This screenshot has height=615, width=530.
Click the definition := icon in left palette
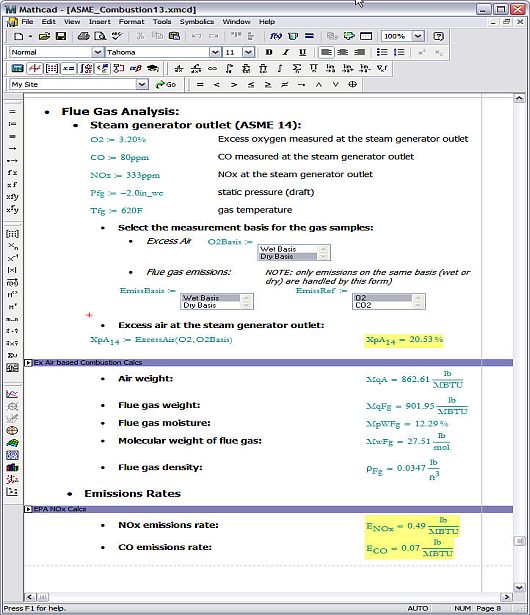pyautogui.click(x=12, y=124)
